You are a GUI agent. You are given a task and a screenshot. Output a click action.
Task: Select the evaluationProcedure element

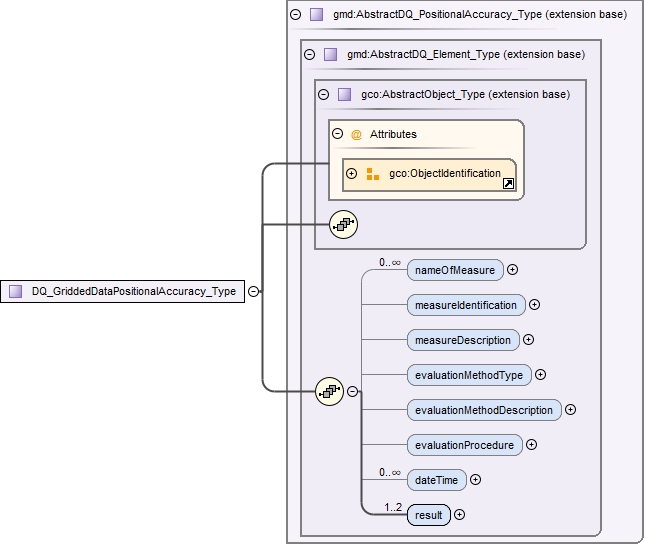point(464,444)
